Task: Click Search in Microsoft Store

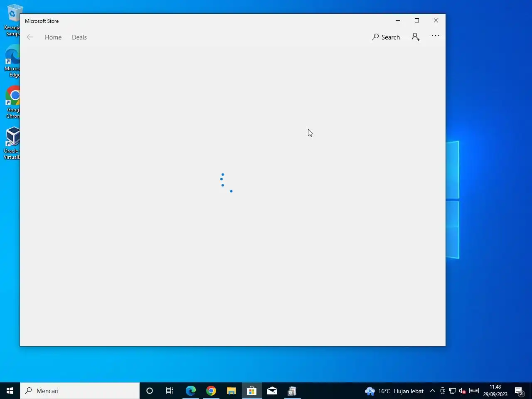Action: coord(386,37)
